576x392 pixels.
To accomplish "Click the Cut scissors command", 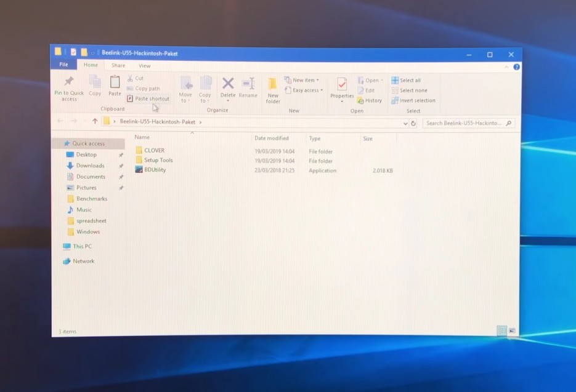I will pyautogui.click(x=136, y=78).
